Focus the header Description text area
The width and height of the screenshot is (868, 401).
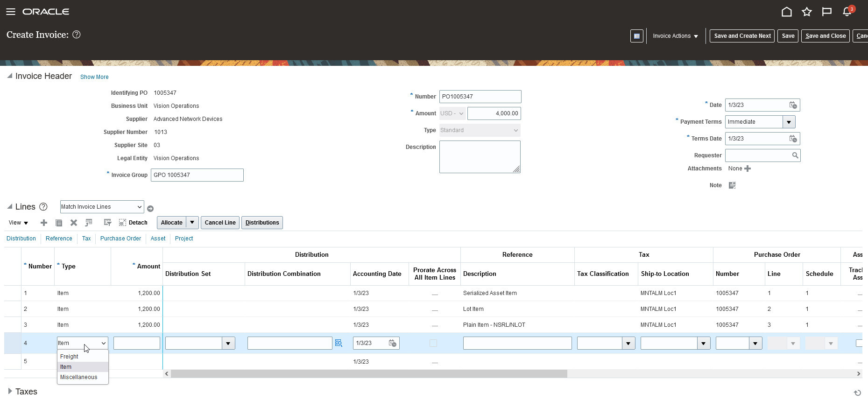click(480, 157)
